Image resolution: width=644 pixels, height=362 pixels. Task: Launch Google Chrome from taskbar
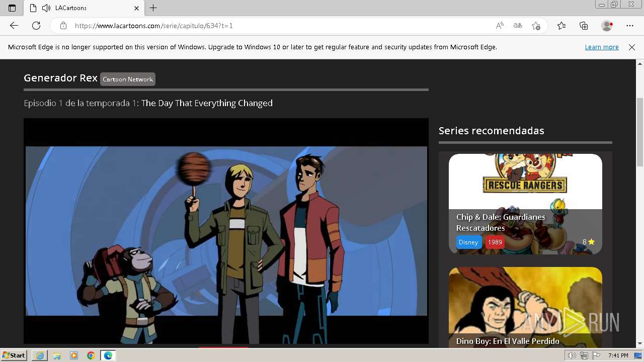(x=91, y=355)
